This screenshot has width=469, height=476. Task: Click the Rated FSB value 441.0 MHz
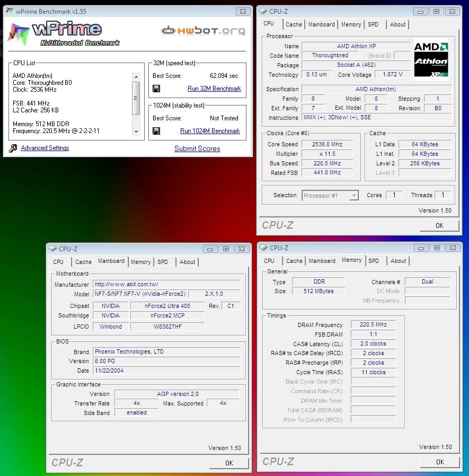(327, 172)
